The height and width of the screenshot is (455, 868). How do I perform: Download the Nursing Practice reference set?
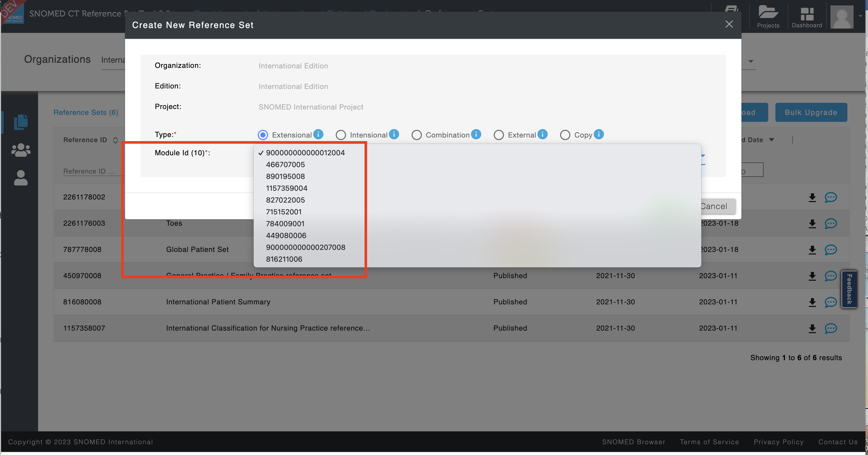tap(812, 329)
